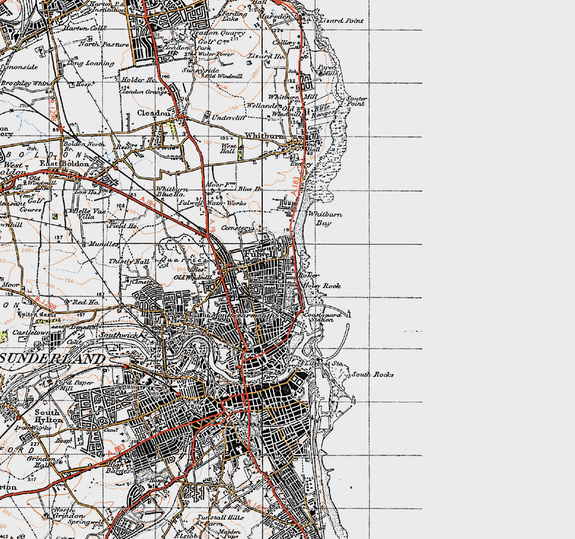Screen dimensions: 575x539
Task: Click the Whitburn Mill label
Action: (292, 97)
